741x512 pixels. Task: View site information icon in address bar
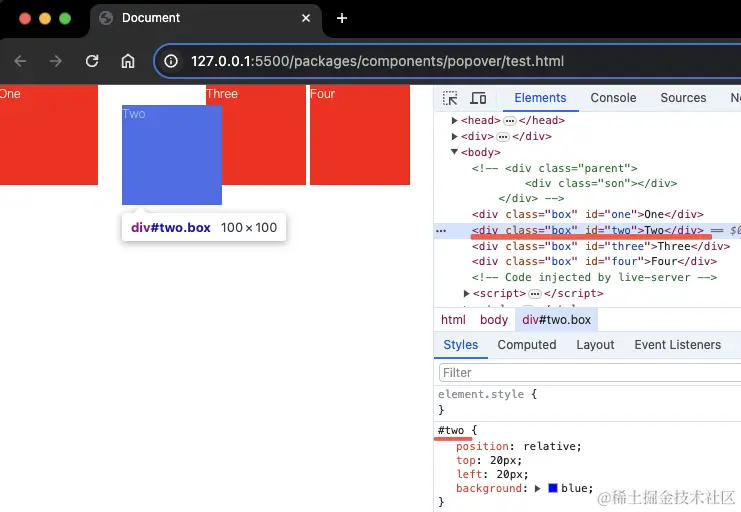[x=171, y=61]
